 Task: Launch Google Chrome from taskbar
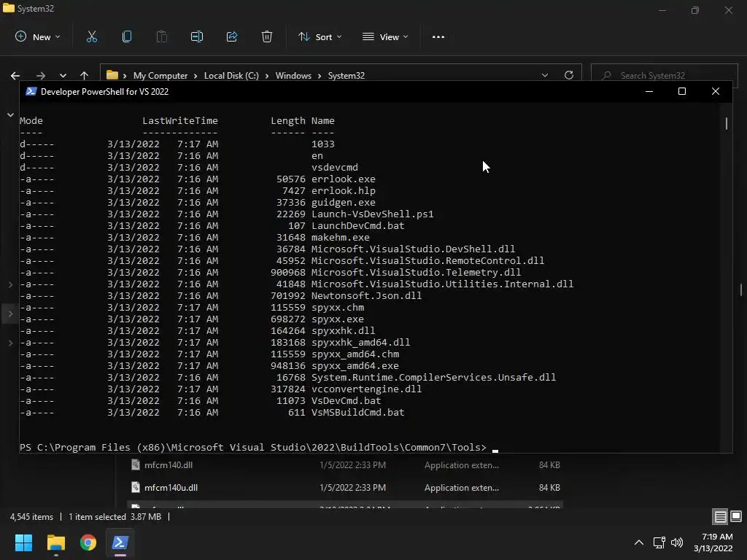pyautogui.click(x=88, y=542)
